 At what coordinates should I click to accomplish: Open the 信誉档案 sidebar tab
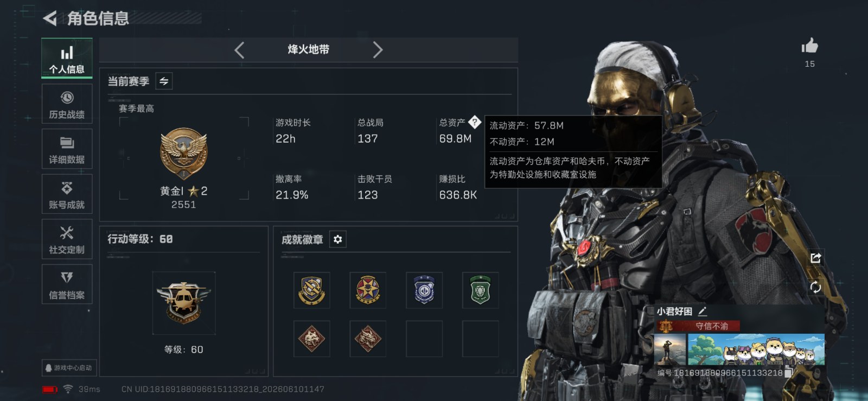tap(67, 284)
